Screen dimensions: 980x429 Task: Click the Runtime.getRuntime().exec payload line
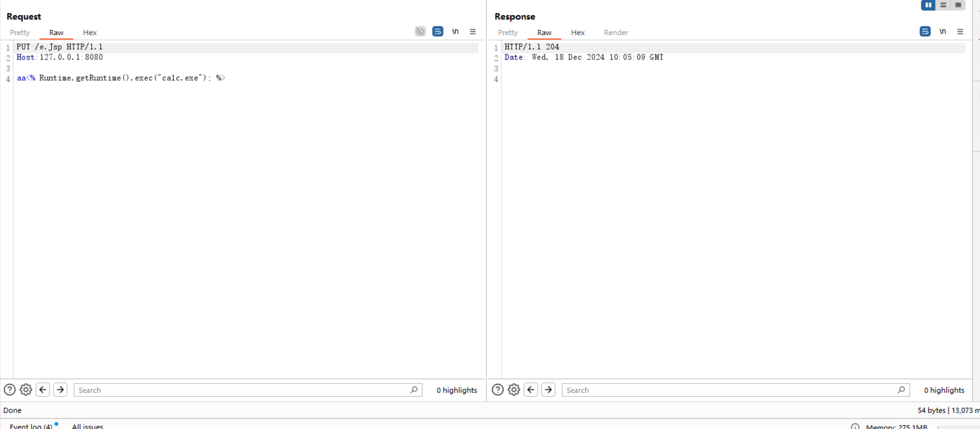coord(121,78)
